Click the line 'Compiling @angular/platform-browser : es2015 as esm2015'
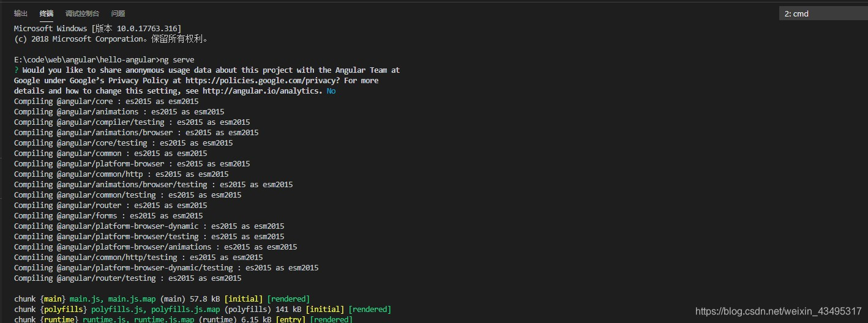Image resolution: width=868 pixels, height=323 pixels. tap(132, 164)
